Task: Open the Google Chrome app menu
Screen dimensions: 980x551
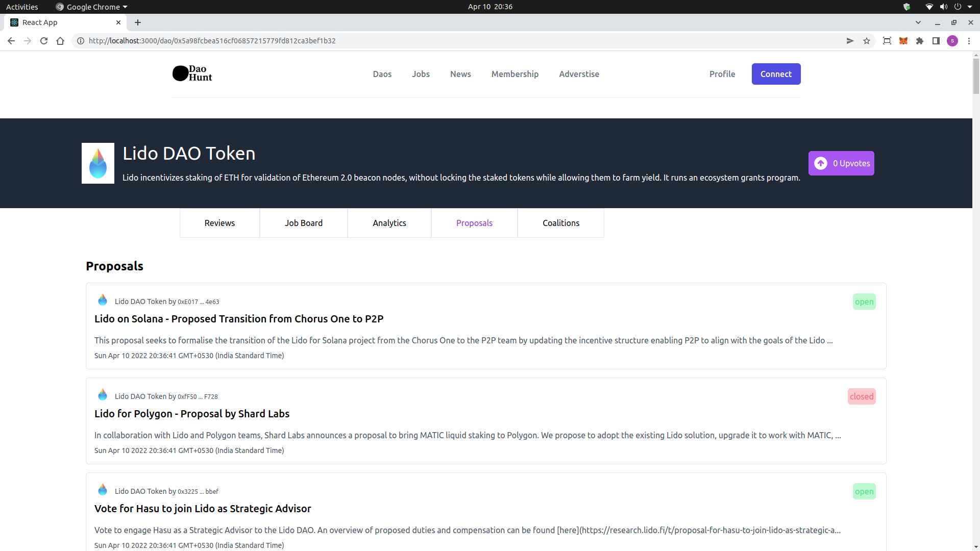Action: (91, 7)
